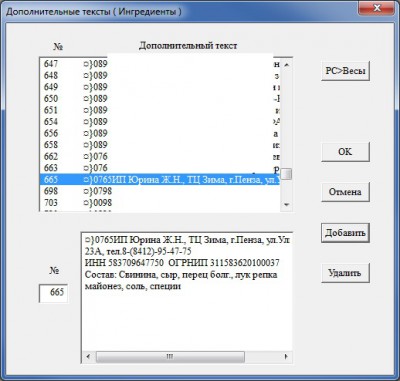Click inside the ingredient text editing area
The width and height of the screenshot is (400, 381).
(187, 291)
